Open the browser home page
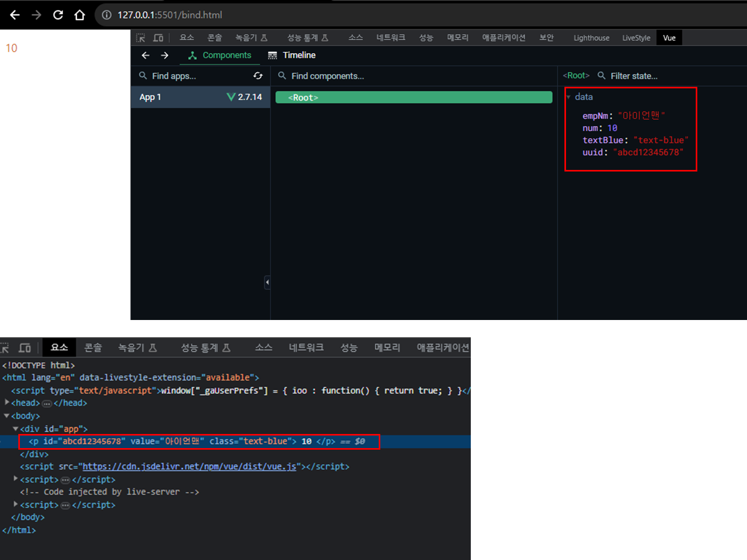This screenshot has height=560, width=747. (80, 15)
